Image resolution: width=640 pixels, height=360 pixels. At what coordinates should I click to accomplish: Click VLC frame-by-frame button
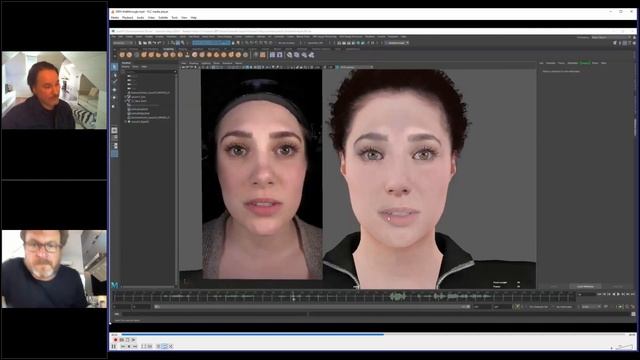(133, 340)
